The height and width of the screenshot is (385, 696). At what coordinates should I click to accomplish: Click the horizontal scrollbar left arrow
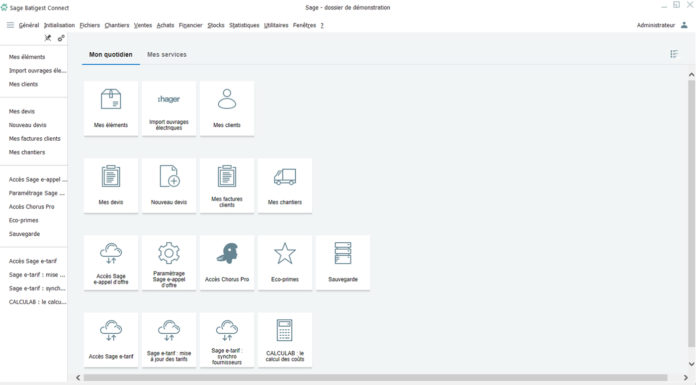(x=78, y=377)
